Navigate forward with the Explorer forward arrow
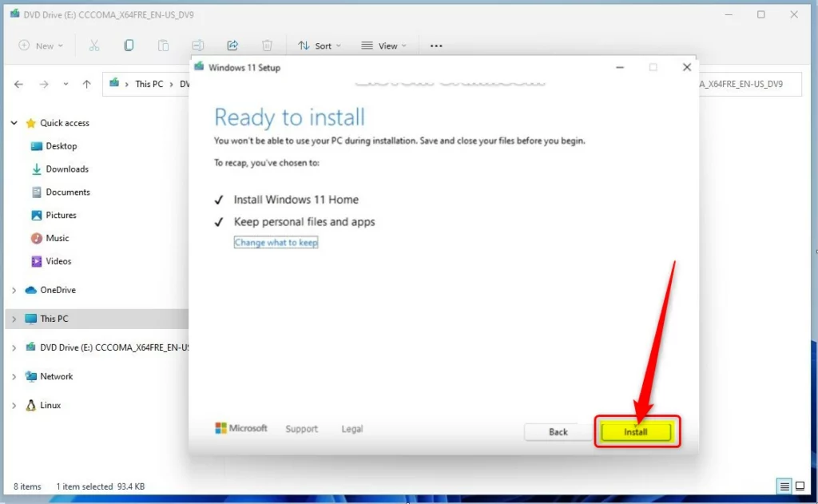This screenshot has width=818, height=504. tap(44, 84)
